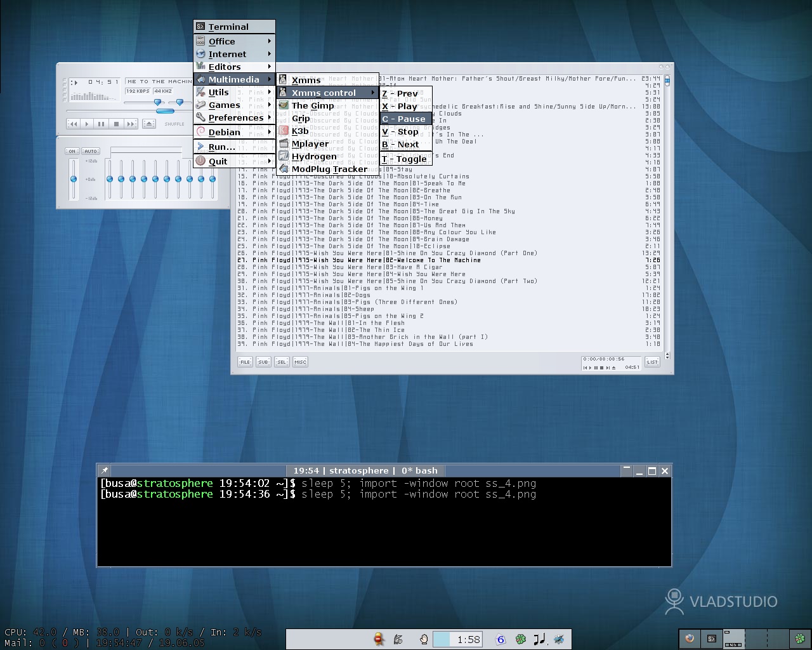Image resolution: width=812 pixels, height=650 pixels.
Task: Launch Xmms from the Multimedia submenu
Action: 327,80
